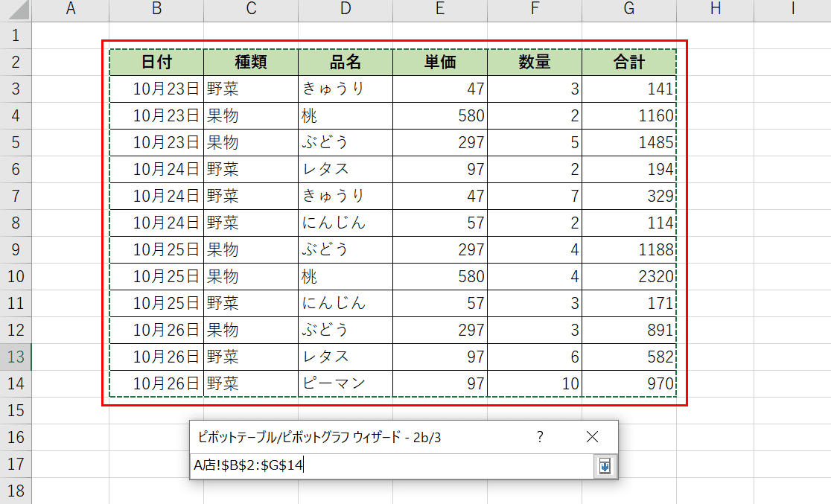Select the cell with total 171
This screenshot has height=504, width=831.
(629, 303)
